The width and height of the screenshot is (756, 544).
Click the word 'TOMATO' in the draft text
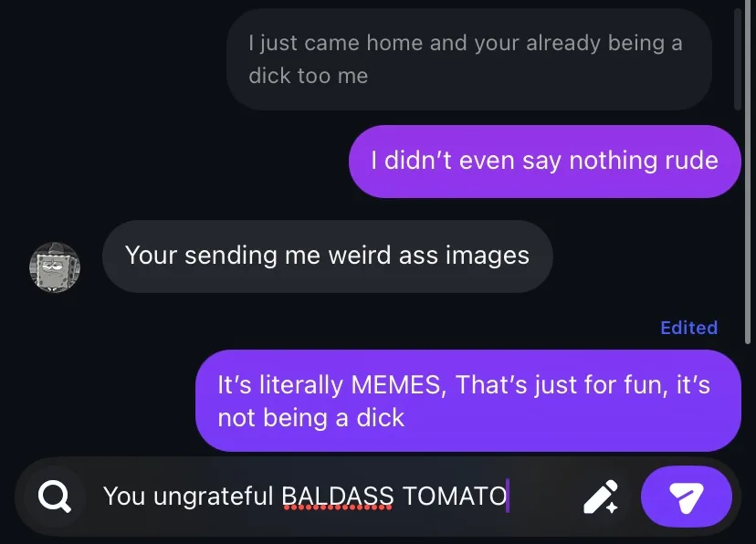454,496
